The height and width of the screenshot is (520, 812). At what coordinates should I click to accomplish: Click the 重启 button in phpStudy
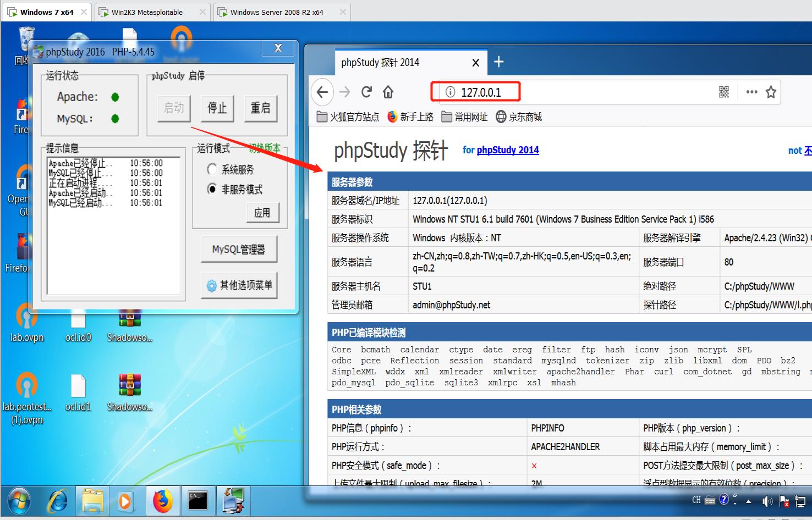(260, 108)
